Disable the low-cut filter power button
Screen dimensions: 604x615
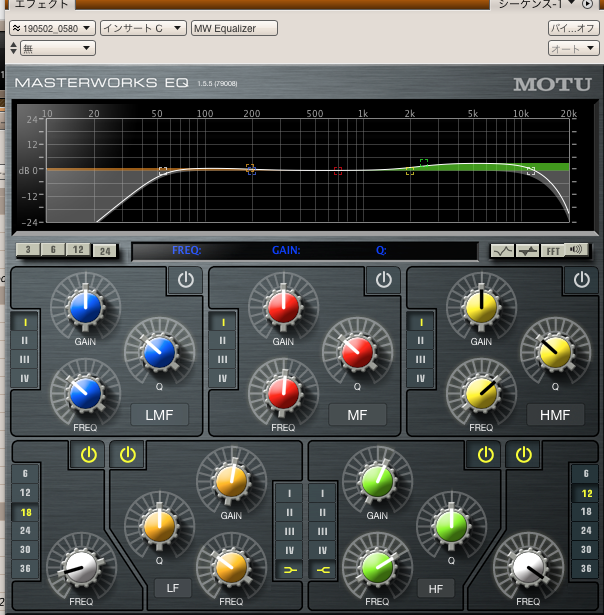[x=89, y=455]
